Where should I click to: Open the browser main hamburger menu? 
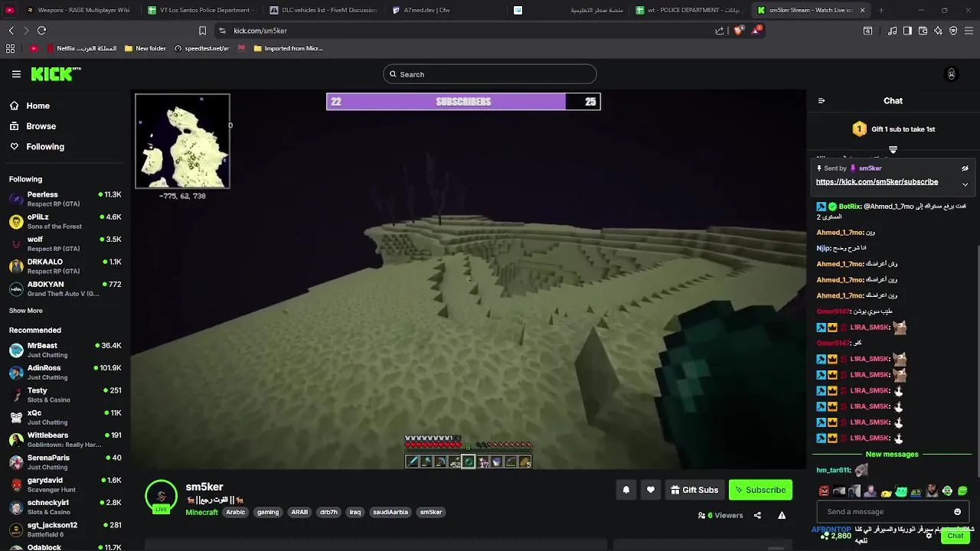969,31
